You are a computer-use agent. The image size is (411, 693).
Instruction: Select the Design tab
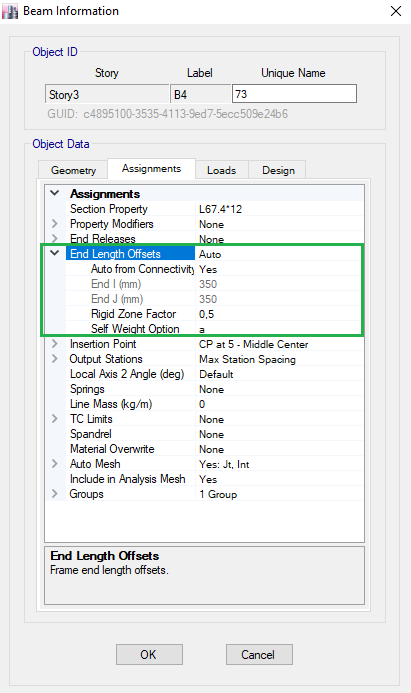[278, 170]
